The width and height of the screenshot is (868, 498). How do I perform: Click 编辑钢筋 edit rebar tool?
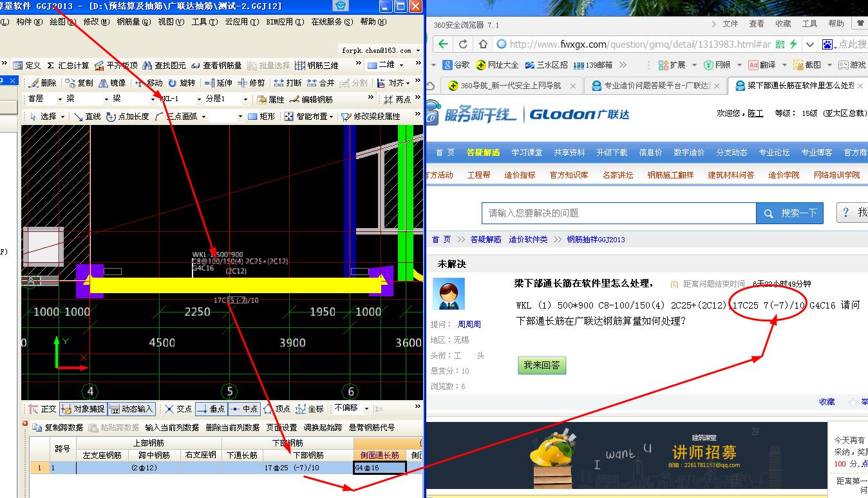311,99
